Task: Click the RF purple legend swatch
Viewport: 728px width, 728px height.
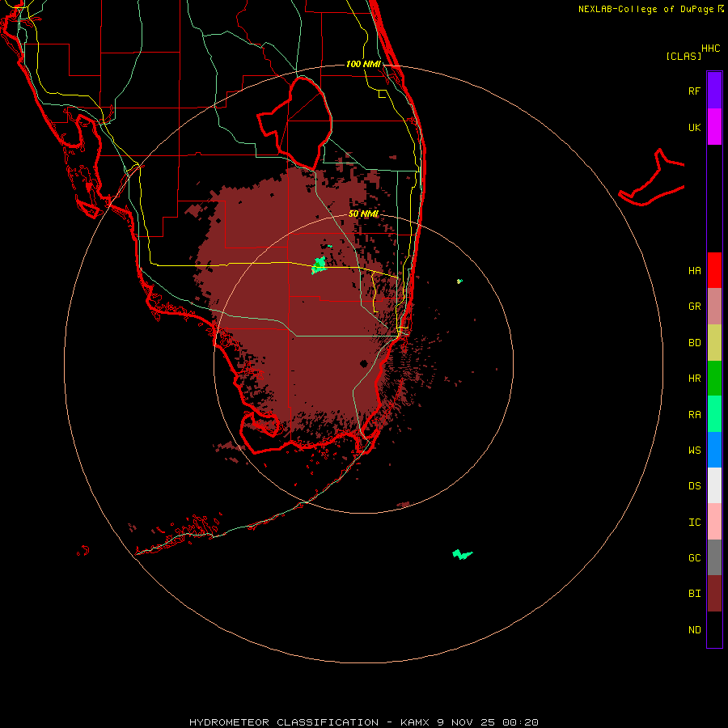Action: (714, 91)
